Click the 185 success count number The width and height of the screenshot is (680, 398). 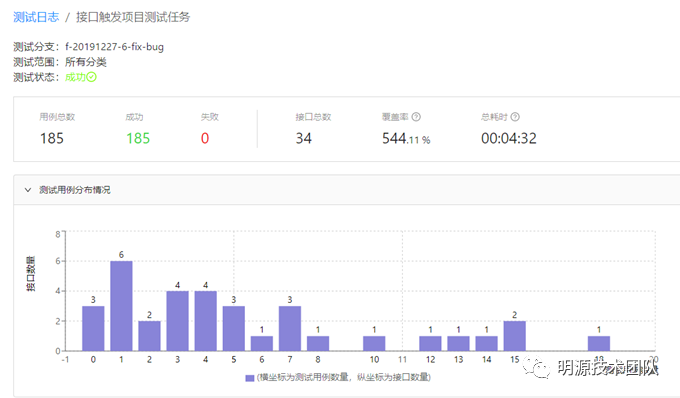(x=138, y=138)
